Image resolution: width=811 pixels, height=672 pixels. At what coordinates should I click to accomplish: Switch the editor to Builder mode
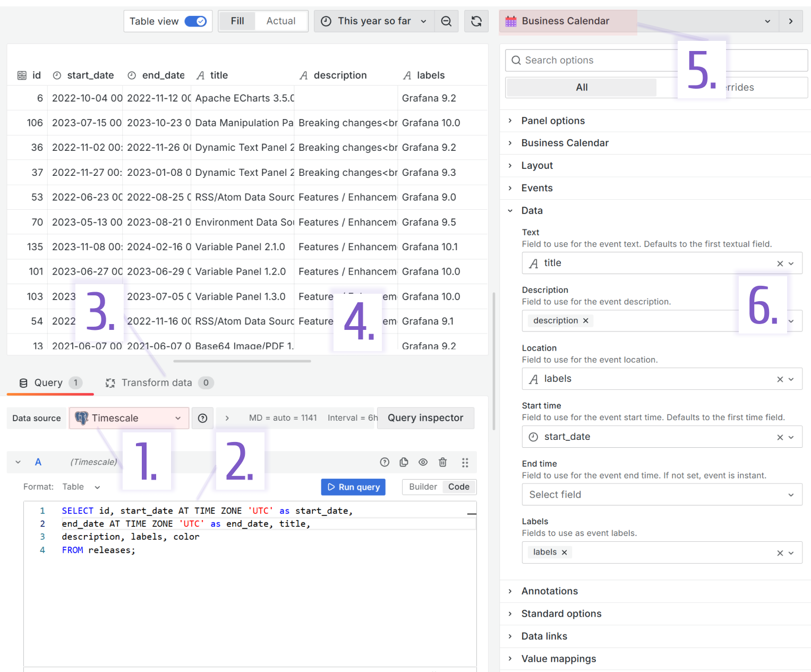coord(423,487)
